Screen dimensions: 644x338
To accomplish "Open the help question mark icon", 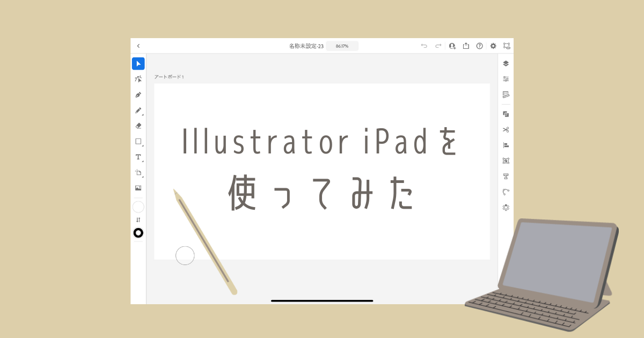I will pos(480,46).
